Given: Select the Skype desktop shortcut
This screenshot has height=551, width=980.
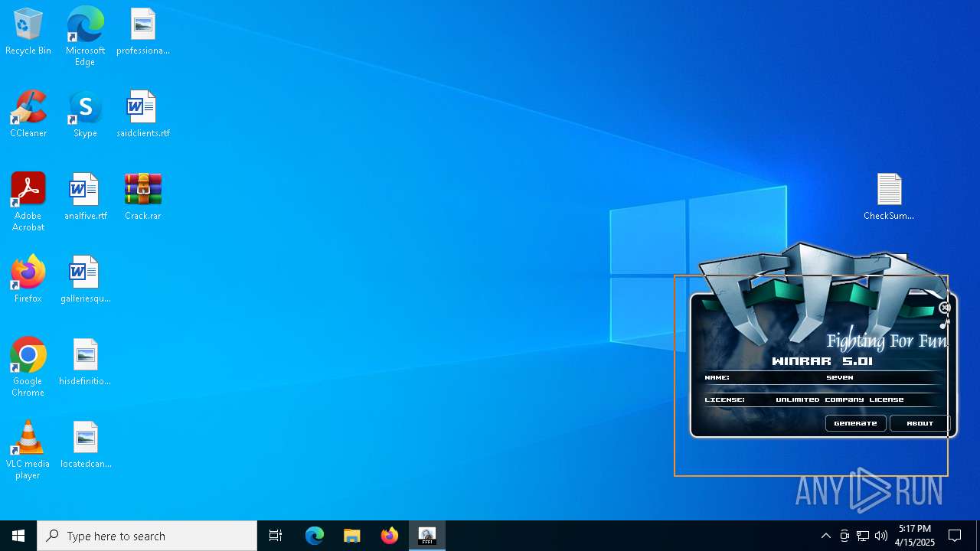Looking at the screenshot, I should click(x=85, y=115).
